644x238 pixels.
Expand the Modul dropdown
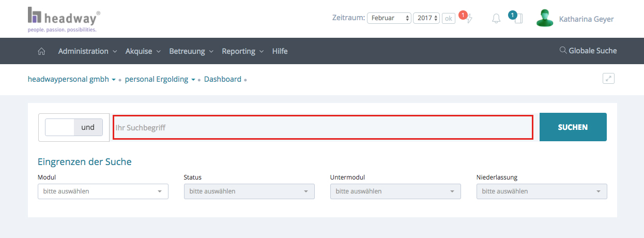click(103, 191)
